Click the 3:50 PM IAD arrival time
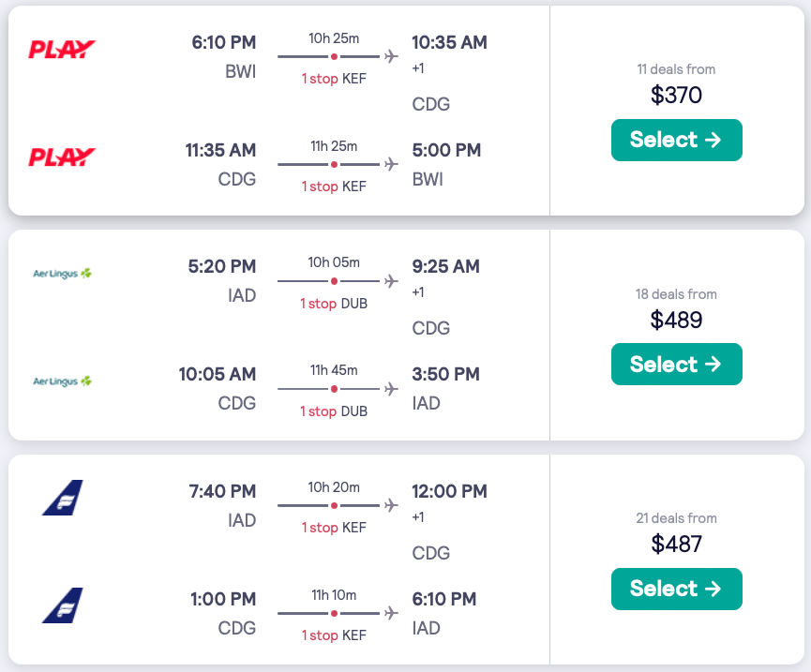Image resolution: width=811 pixels, height=672 pixels. coord(445,374)
